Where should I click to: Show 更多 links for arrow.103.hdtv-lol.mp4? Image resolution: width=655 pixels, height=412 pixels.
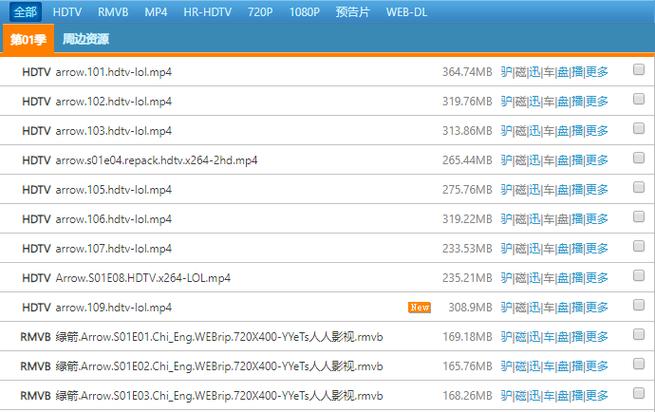pyautogui.click(x=597, y=131)
